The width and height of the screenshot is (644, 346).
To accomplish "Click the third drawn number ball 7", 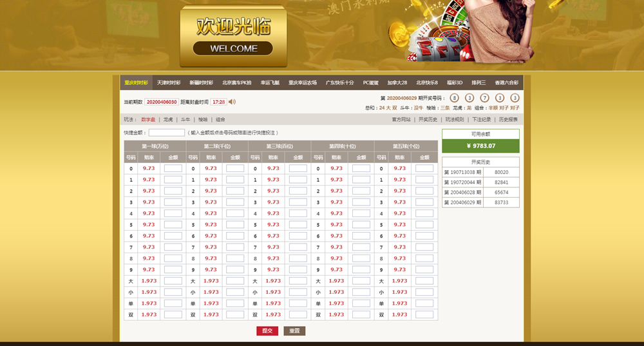I will 485,98.
